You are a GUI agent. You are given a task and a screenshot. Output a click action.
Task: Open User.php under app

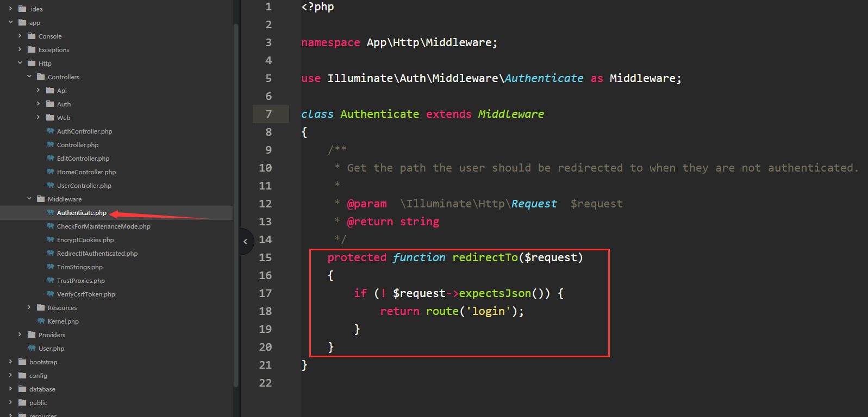click(x=51, y=349)
